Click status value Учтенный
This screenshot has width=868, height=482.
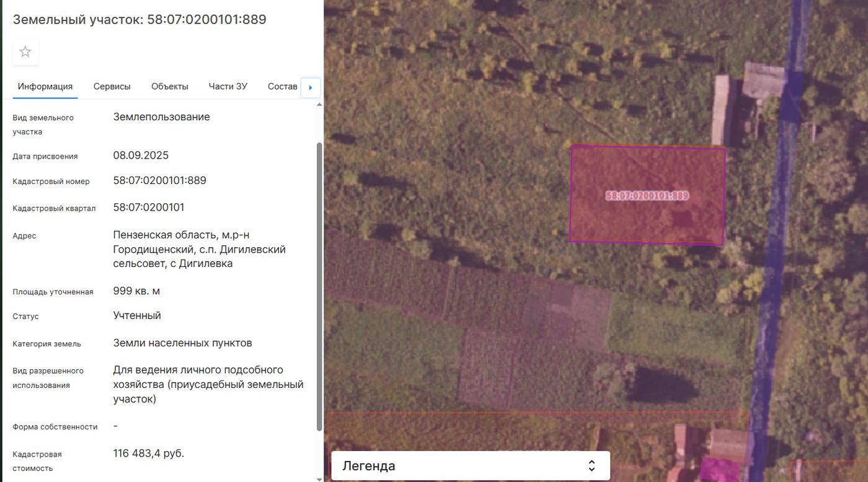(137, 315)
